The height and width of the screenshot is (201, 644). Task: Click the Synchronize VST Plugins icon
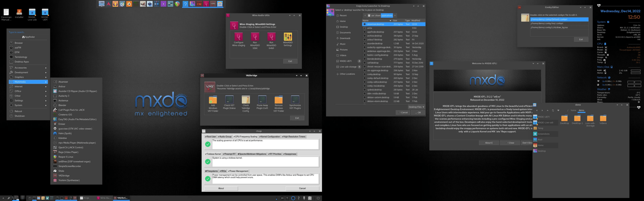[x=295, y=100]
